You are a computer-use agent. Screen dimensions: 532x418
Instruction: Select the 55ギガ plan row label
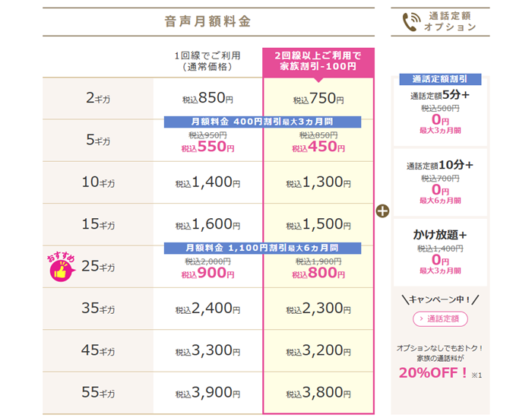(98, 393)
